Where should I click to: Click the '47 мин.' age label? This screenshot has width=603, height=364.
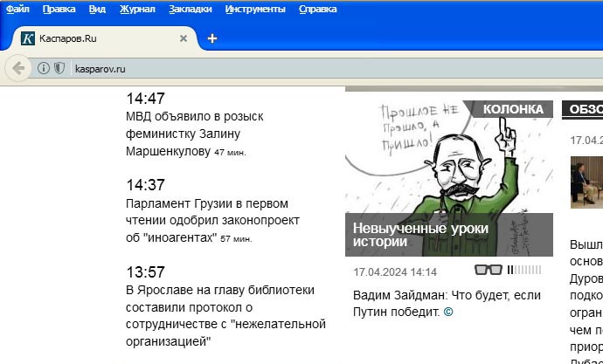click(x=230, y=153)
